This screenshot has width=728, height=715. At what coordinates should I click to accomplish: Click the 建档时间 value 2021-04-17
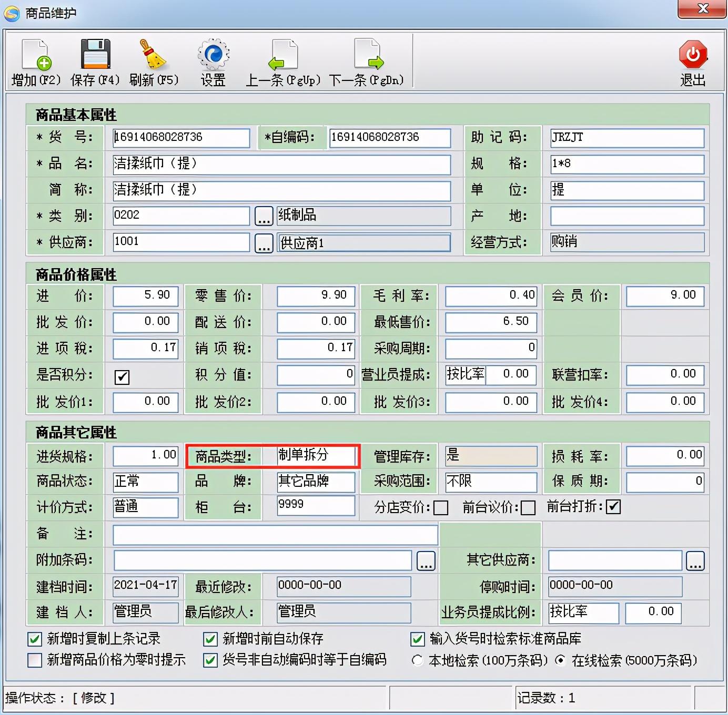(x=146, y=586)
